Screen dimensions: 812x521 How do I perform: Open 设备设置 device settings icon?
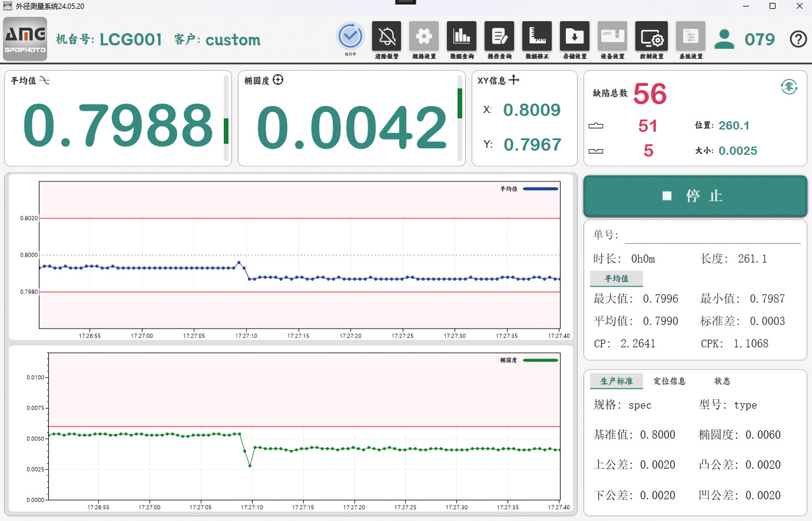(x=612, y=36)
